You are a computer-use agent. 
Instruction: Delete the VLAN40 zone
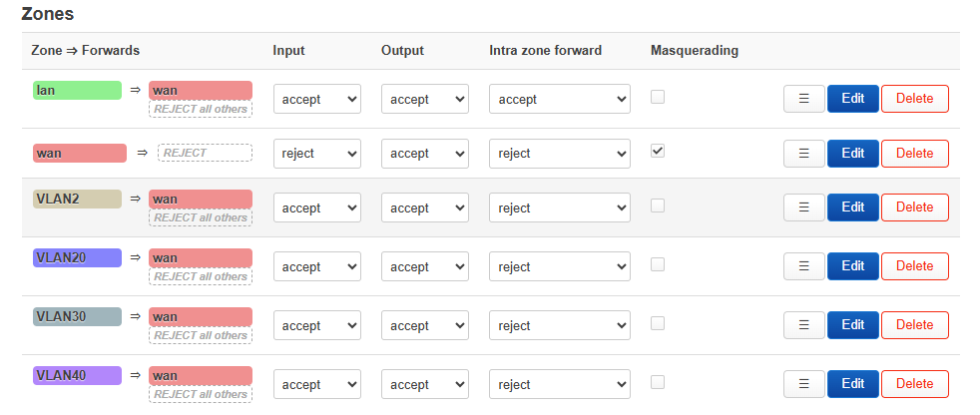914,384
